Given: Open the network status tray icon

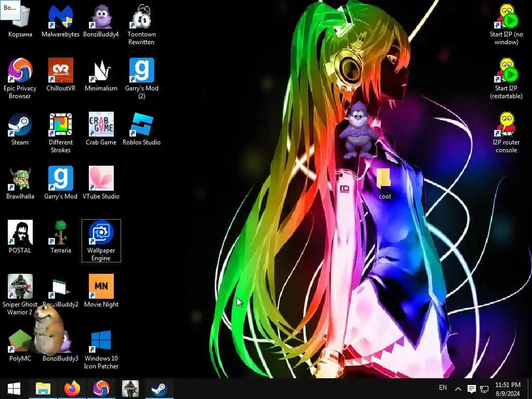Looking at the screenshot, I should point(485,389).
